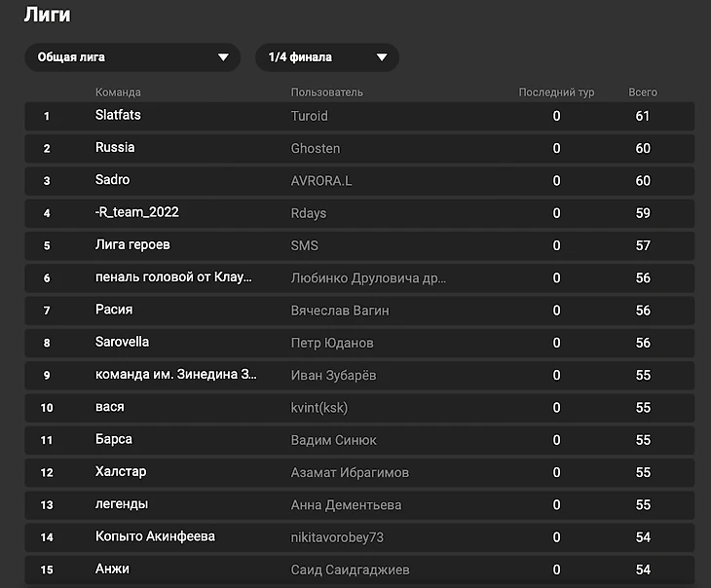Select the Анжи team row

(112, 570)
